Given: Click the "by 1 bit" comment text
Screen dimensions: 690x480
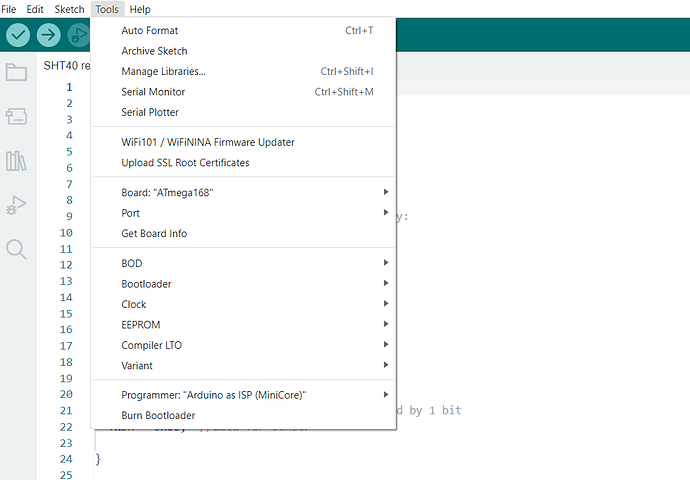Looking at the screenshot, I should (435, 410).
